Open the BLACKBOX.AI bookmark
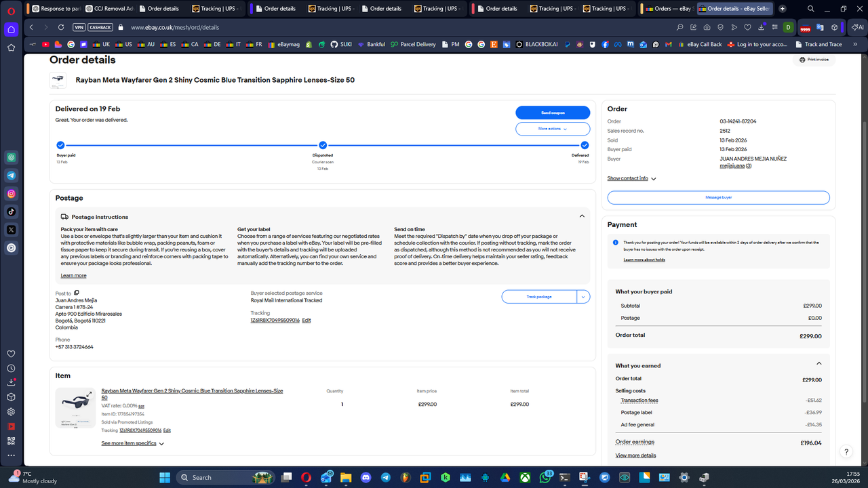868x488 pixels. 536,44
